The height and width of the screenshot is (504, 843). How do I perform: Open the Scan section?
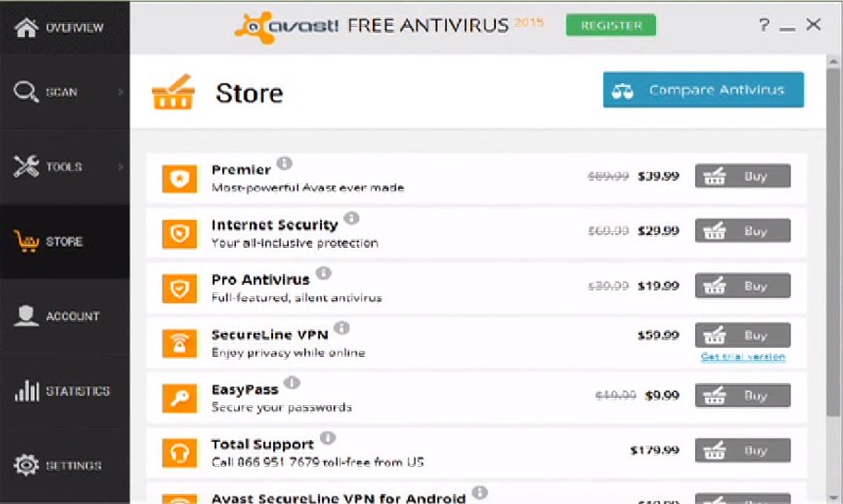pyautogui.click(x=65, y=92)
